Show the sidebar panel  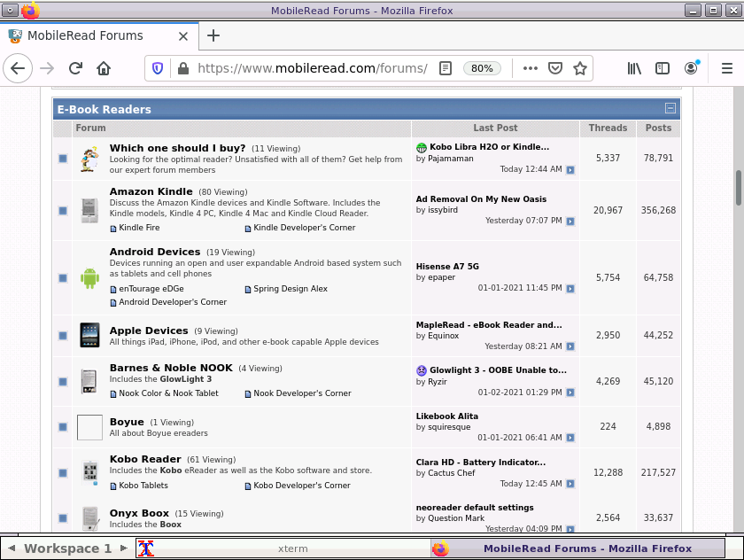click(662, 68)
